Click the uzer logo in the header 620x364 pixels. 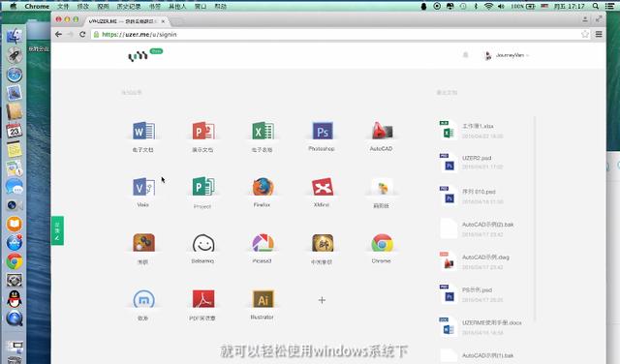coord(138,56)
